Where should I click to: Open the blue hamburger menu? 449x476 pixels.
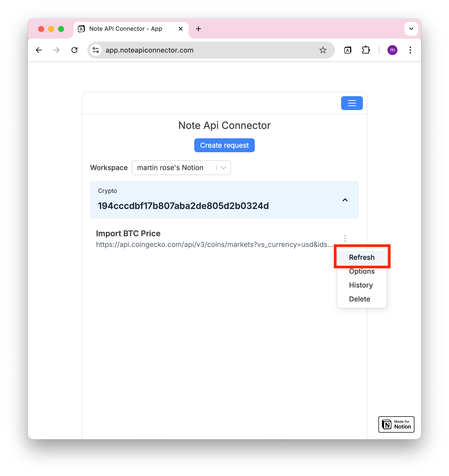coord(352,103)
